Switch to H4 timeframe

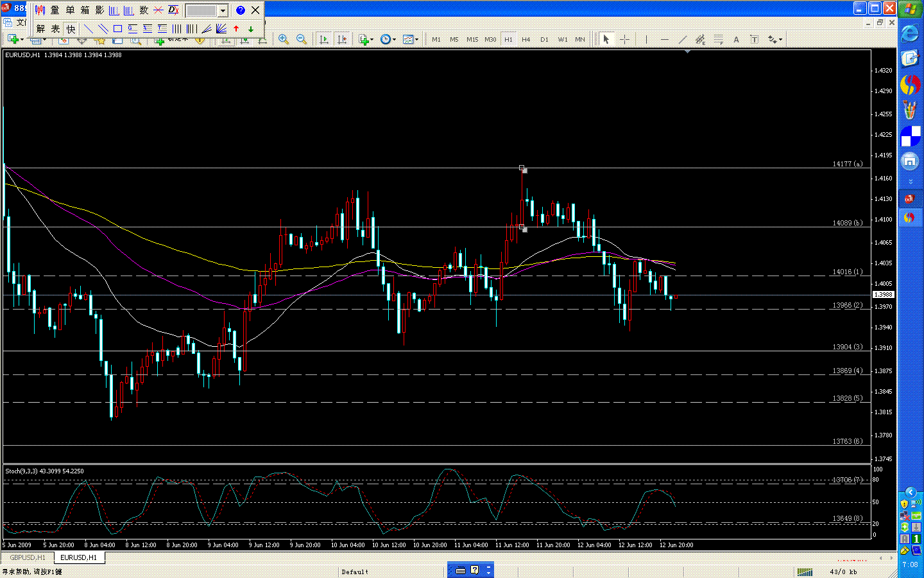526,39
